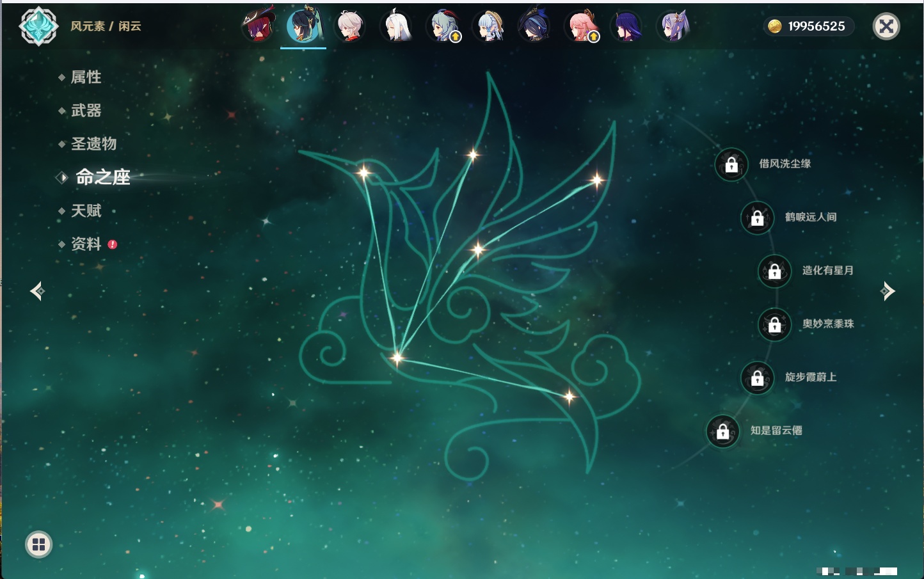Click the 借风洗尘缘 constellation label

(x=785, y=164)
